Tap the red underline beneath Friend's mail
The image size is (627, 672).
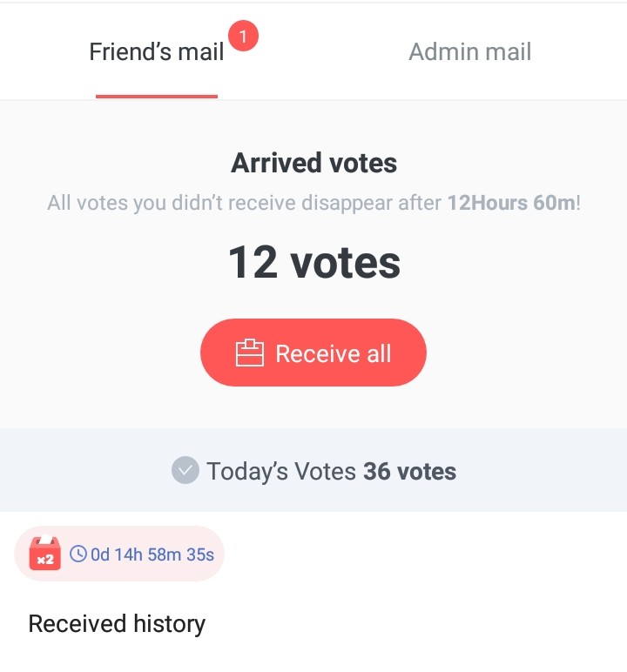tap(157, 96)
